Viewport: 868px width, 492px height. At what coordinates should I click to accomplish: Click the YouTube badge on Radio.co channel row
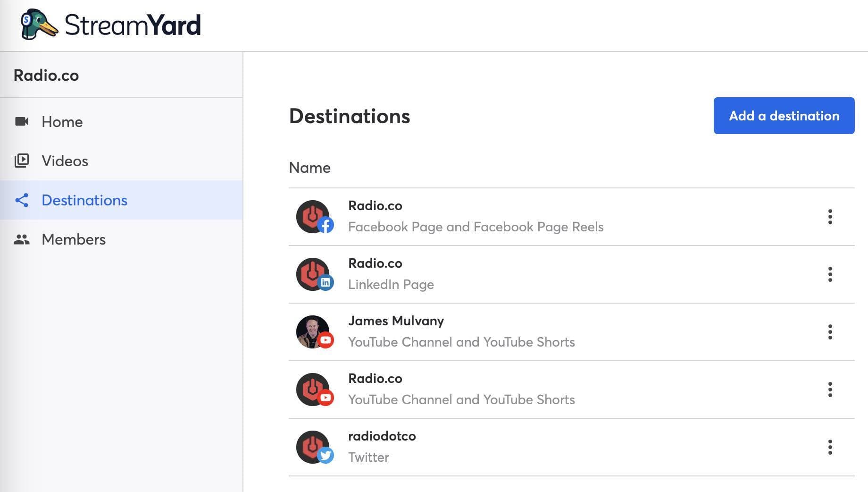click(x=326, y=398)
